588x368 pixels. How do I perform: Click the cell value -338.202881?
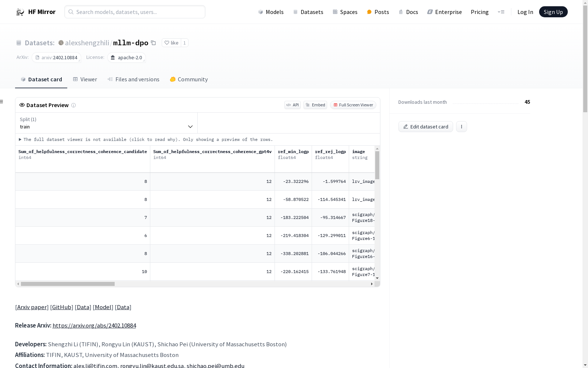coord(294,254)
